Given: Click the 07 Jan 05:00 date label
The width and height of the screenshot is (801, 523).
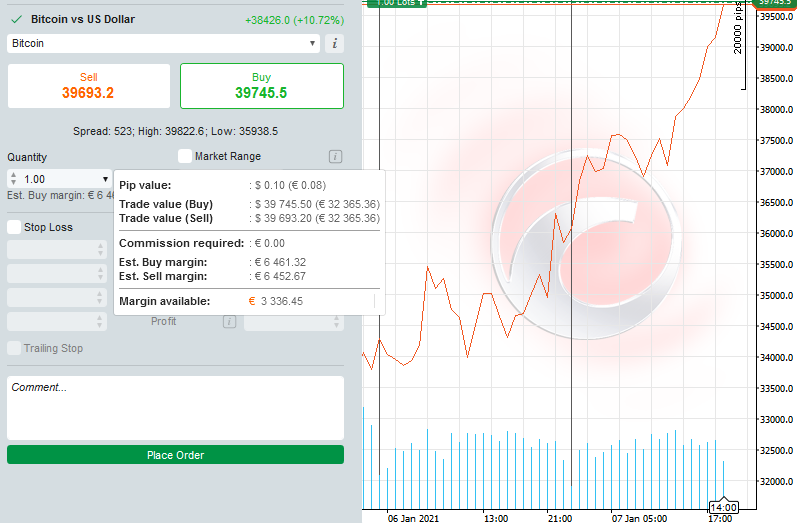Looking at the screenshot, I should [639, 518].
